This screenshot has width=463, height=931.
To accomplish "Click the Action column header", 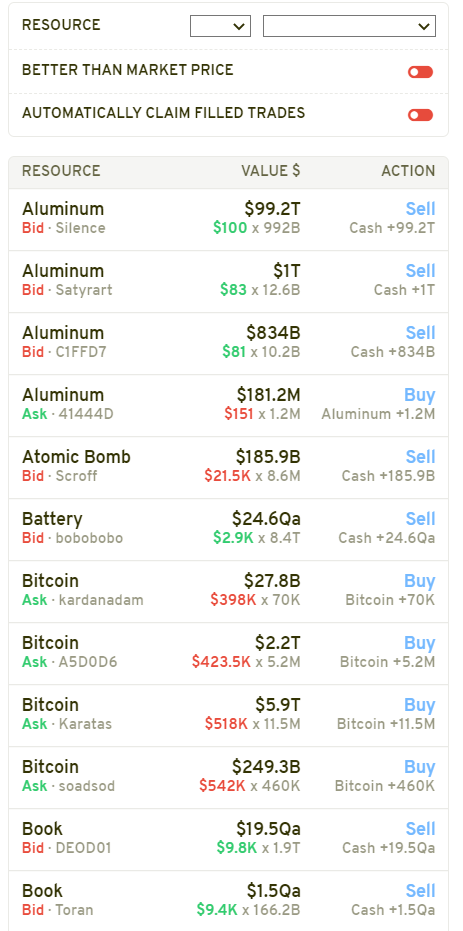I will pyautogui.click(x=408, y=171).
